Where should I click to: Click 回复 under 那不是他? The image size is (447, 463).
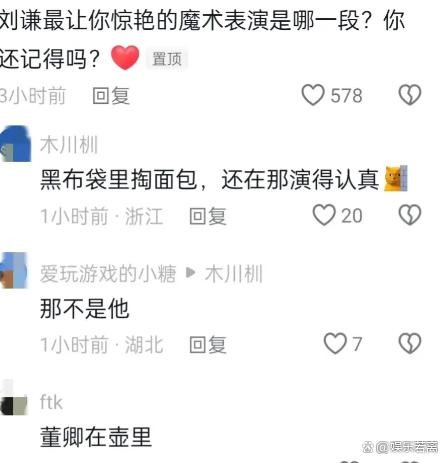click(208, 344)
